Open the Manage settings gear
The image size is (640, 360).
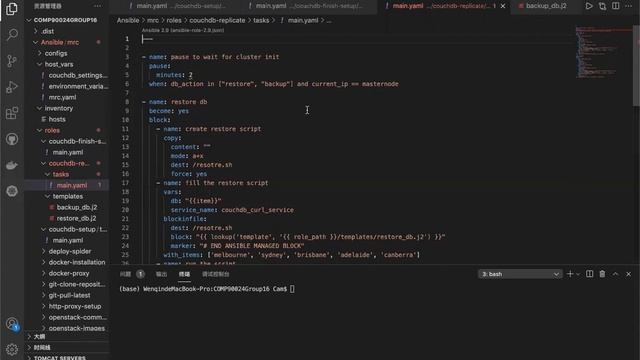click(12, 349)
